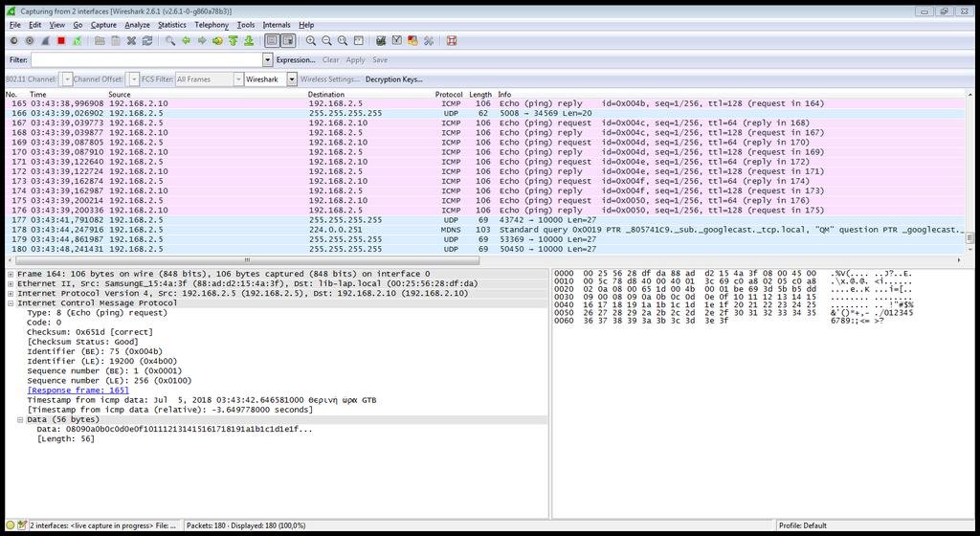
Task: Go forward in packet history (right arrow)
Action: click(x=202, y=40)
